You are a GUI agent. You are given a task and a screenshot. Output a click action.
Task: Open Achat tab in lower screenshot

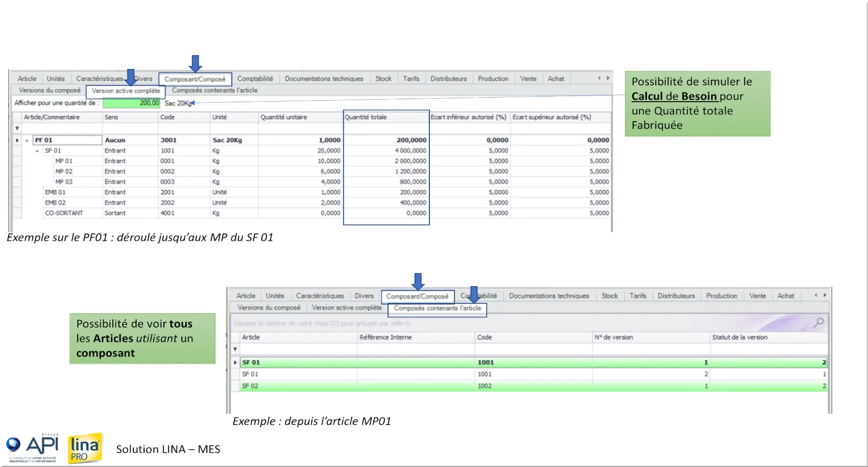[x=785, y=296]
